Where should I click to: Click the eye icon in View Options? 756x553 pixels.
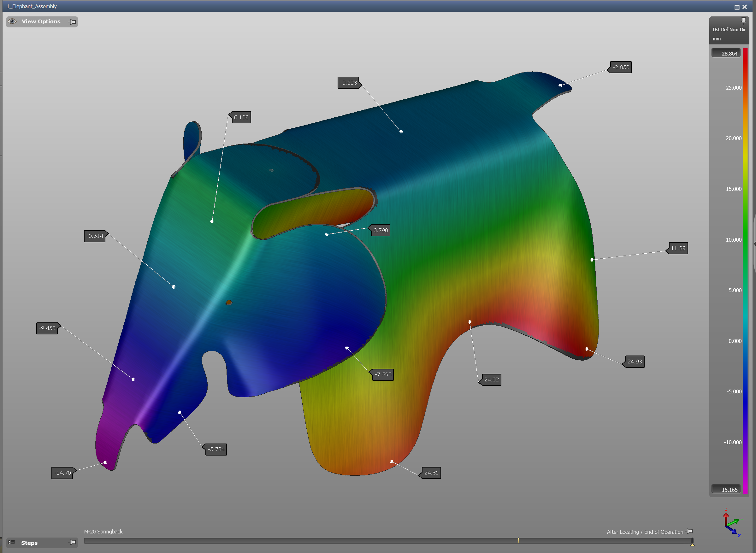[x=12, y=21]
